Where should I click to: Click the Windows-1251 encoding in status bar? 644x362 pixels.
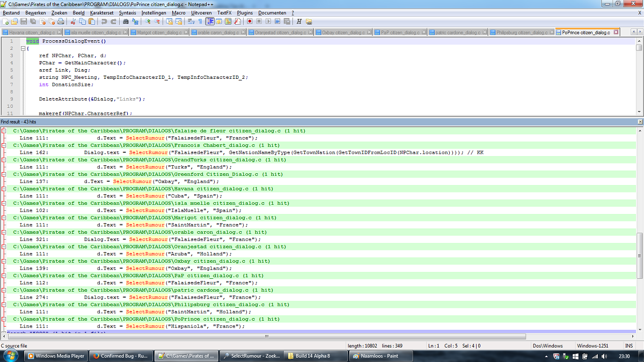pos(594,346)
